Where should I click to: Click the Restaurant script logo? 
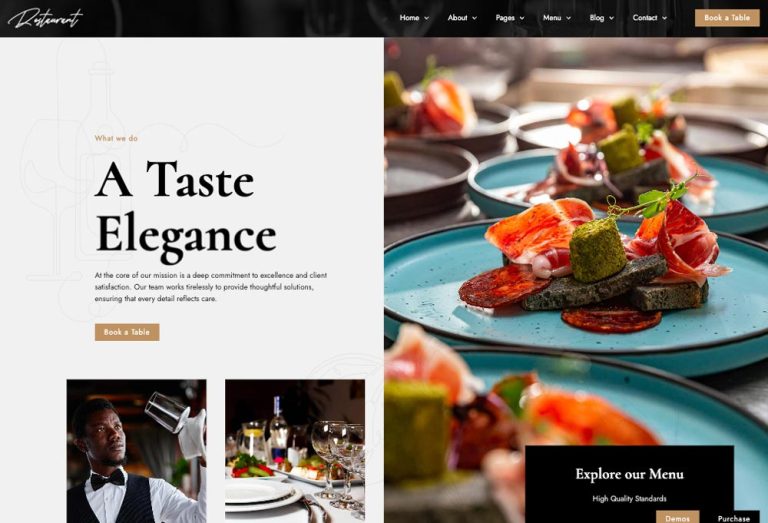(45, 19)
